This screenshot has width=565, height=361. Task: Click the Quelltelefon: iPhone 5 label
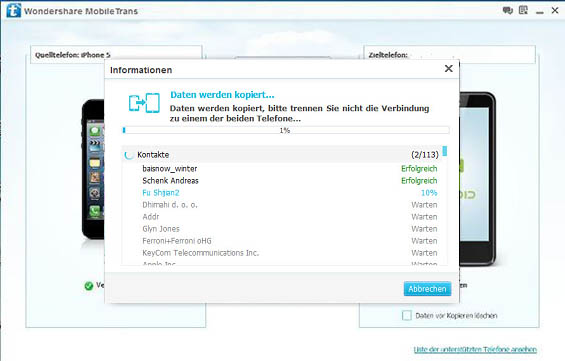pos(72,55)
